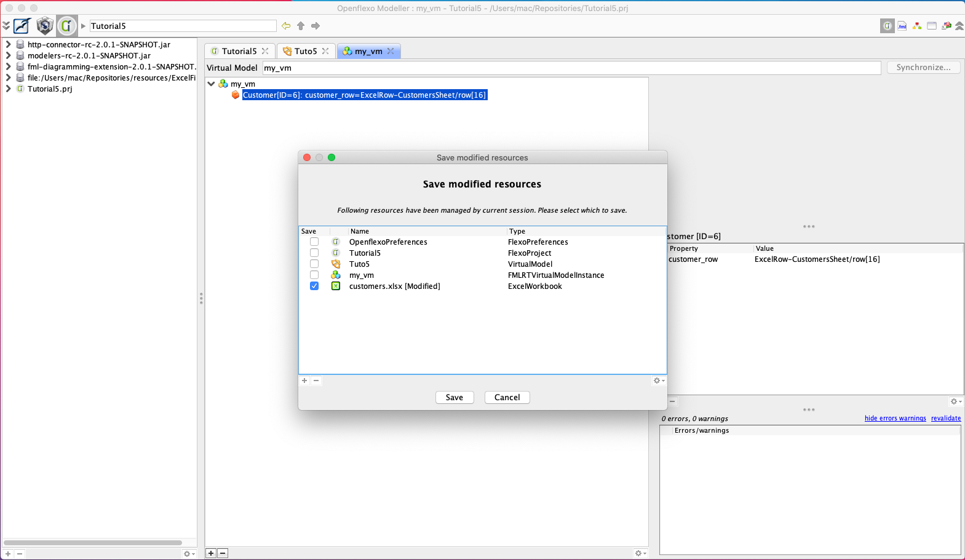This screenshot has width=965, height=560.
Task: Switch to the Tuto5 tab
Action: pyautogui.click(x=306, y=51)
